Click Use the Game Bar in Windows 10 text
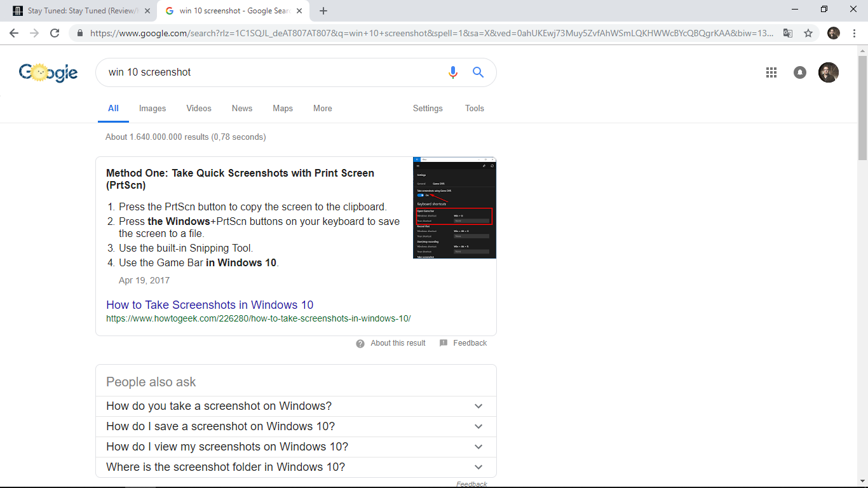The height and width of the screenshot is (488, 868). click(x=199, y=262)
